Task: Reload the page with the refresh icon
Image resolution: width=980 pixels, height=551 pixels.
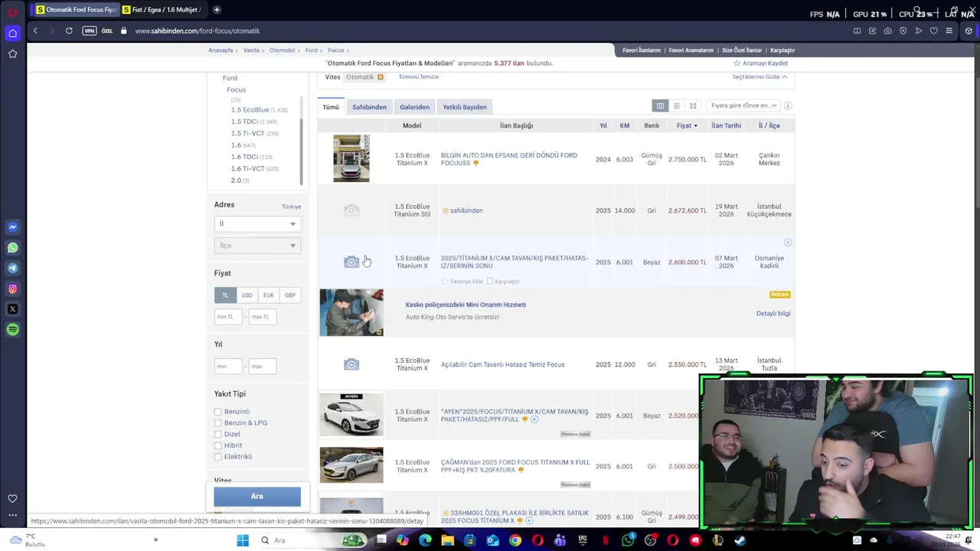Action: 69,31
